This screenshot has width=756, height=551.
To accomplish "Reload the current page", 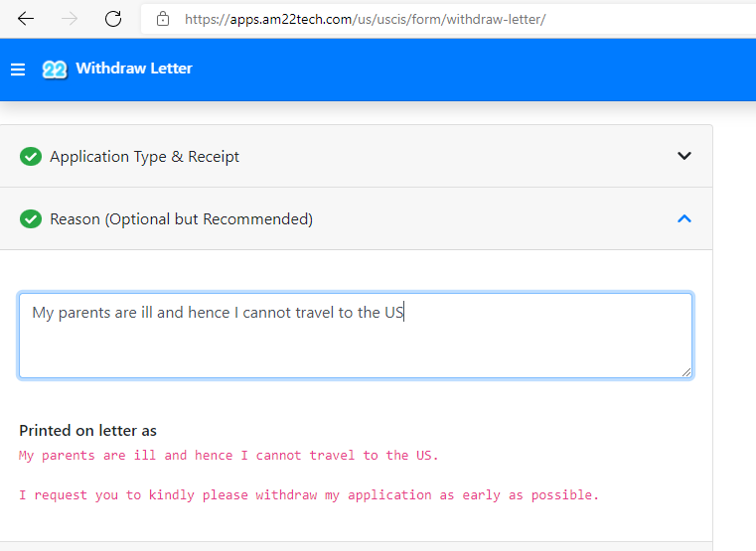I will pos(113,19).
